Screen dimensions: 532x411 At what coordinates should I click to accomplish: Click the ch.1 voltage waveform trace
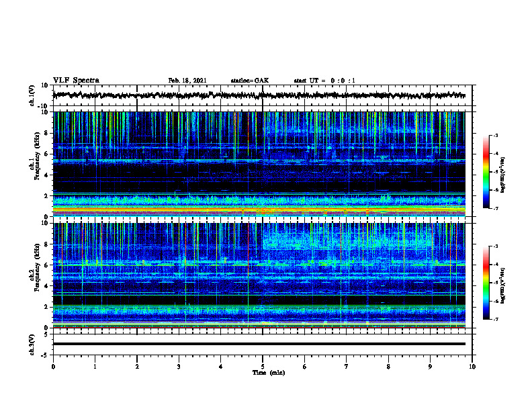pos(259,95)
